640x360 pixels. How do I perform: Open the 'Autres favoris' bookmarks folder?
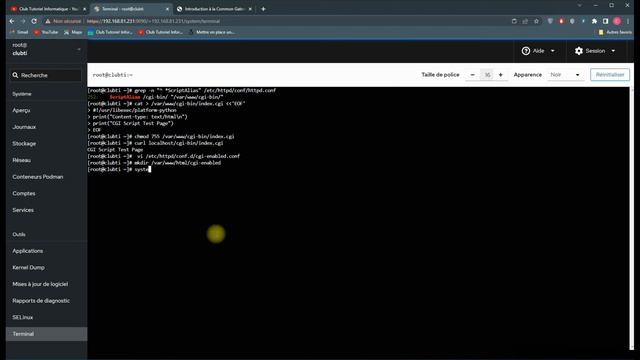(x=615, y=32)
